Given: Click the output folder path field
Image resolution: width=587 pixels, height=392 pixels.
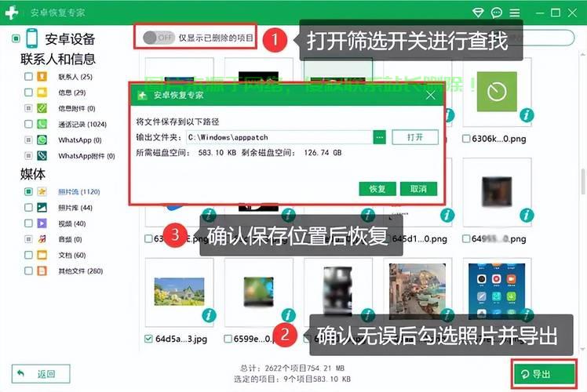Looking at the screenshot, I should 279,137.
